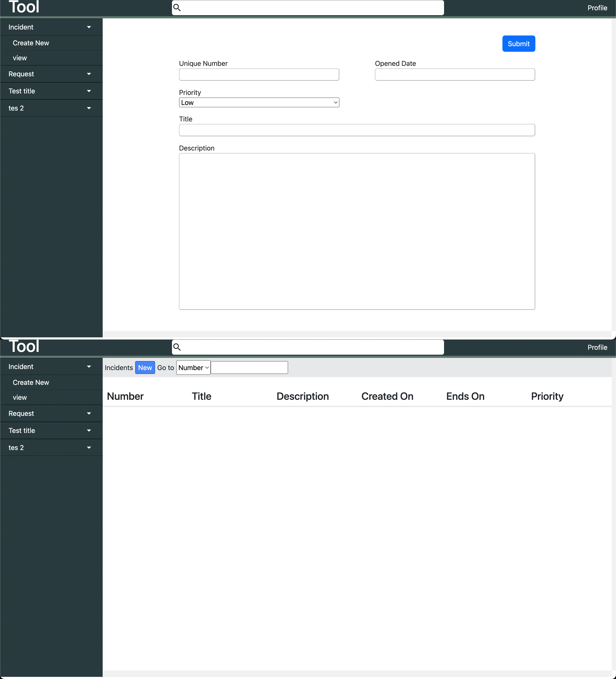Collapse the Incident caret in the top sidebar
The width and height of the screenshot is (616, 679).
click(89, 27)
